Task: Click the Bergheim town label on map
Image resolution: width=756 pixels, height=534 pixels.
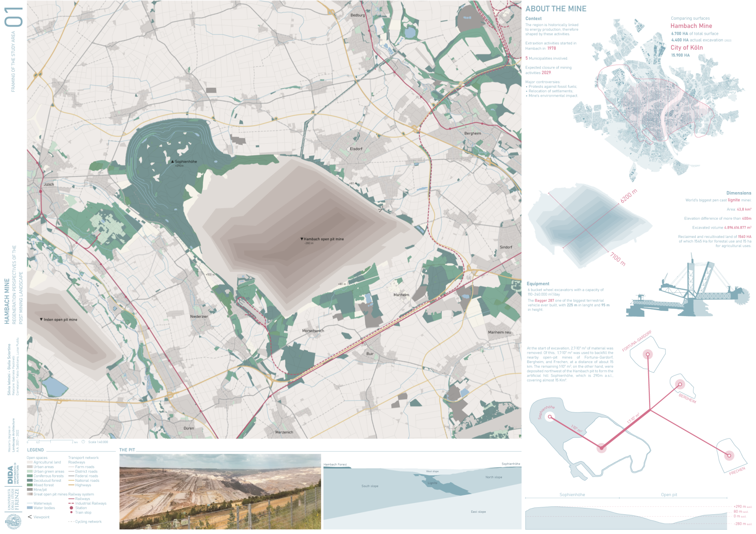Action: 472,133
